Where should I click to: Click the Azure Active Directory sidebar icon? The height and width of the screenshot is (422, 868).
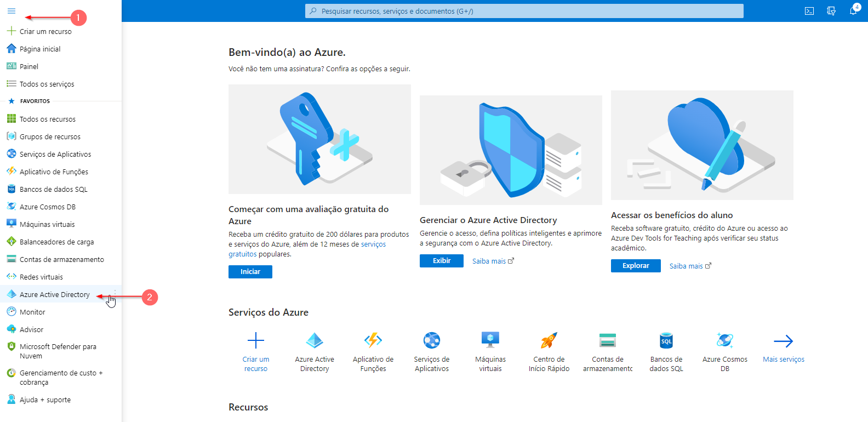(x=11, y=294)
